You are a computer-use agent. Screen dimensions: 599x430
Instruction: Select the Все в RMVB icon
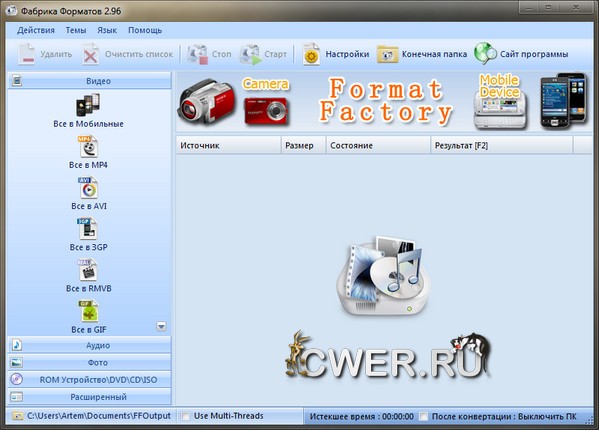click(x=88, y=270)
